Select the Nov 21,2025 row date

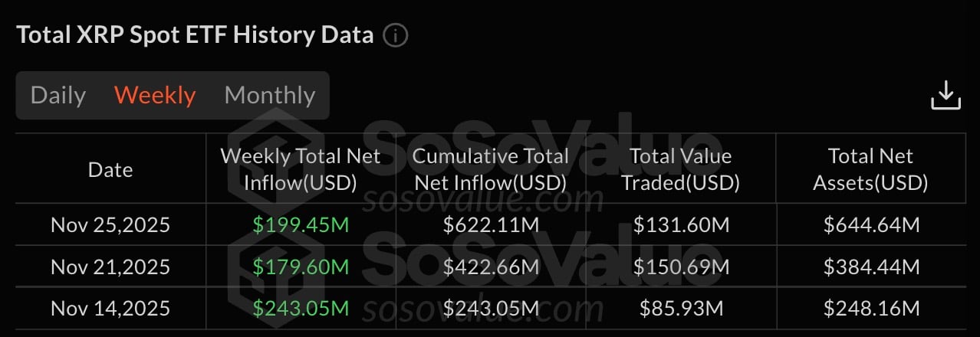coord(110,267)
